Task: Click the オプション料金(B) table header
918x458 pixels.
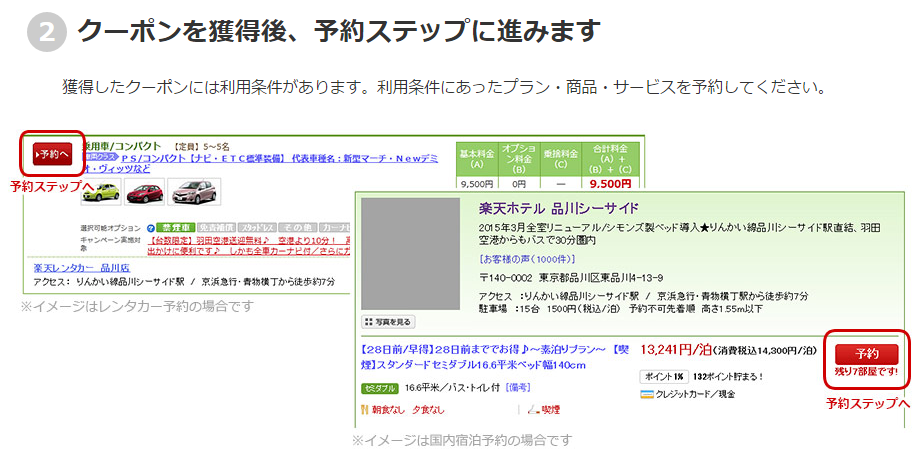Action: 519,159
